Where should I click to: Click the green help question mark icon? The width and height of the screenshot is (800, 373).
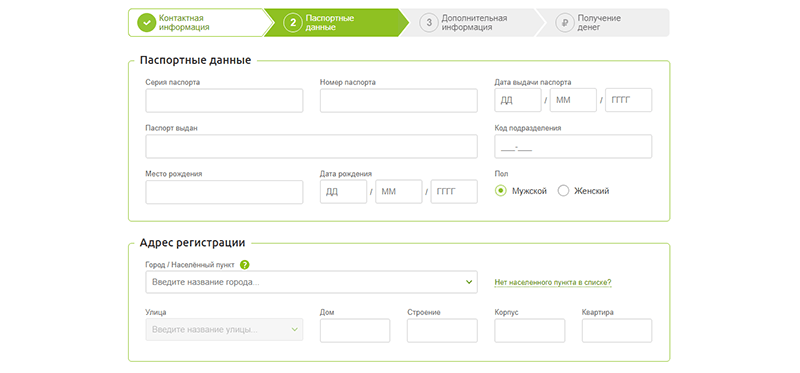244,265
